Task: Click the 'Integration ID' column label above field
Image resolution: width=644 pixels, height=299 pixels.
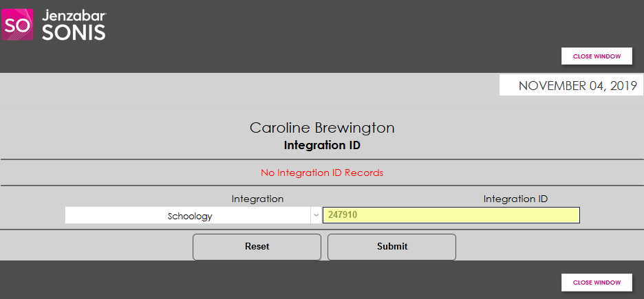Action: (x=515, y=199)
